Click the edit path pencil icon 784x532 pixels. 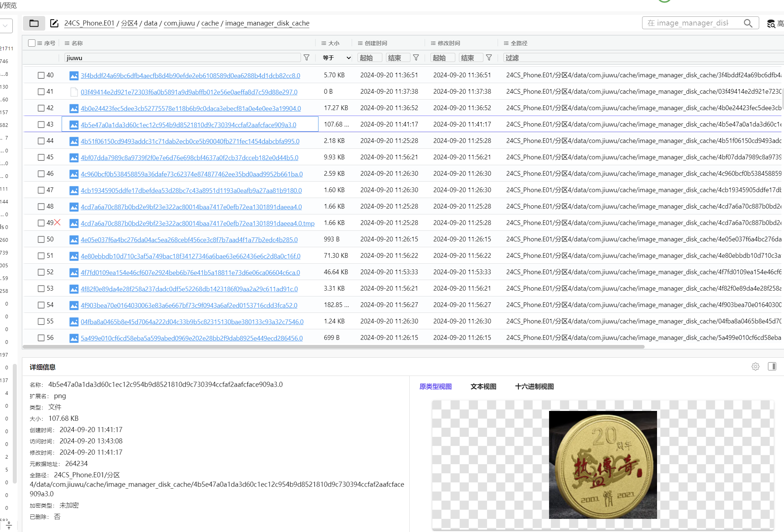point(54,23)
